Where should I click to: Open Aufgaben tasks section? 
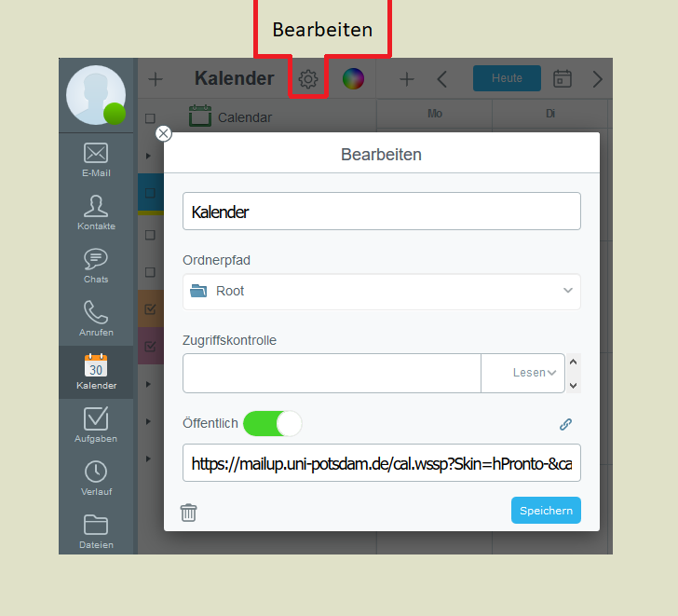click(x=96, y=425)
